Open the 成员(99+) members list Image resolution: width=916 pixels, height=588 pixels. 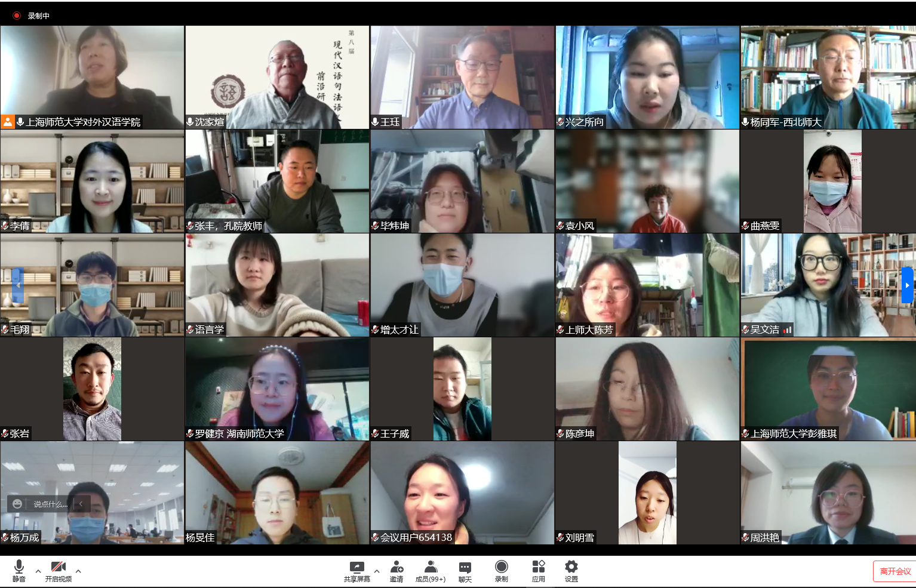[431, 570]
